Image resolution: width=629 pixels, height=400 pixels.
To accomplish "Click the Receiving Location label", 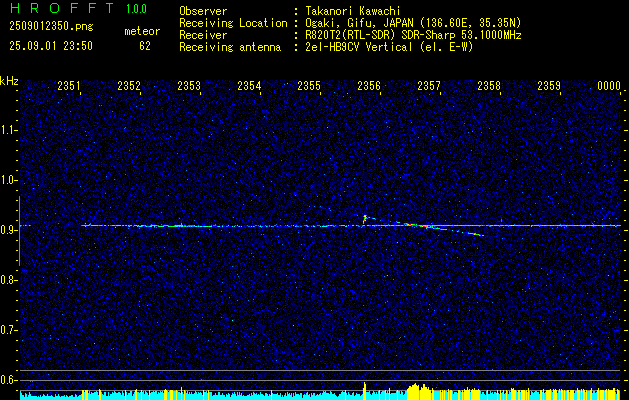I will 233,23.
